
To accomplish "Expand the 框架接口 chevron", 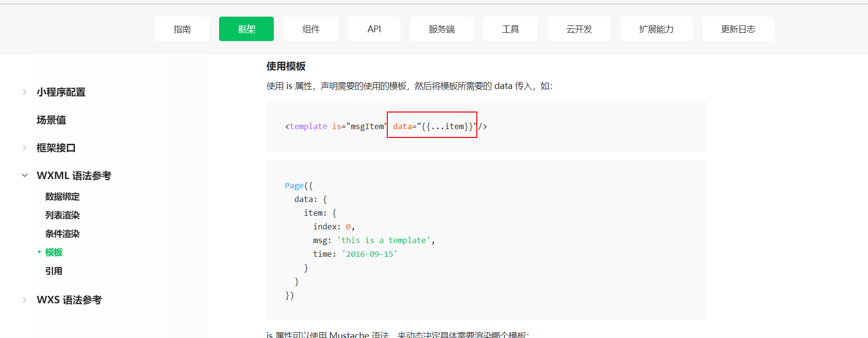I will pyautogui.click(x=24, y=148).
